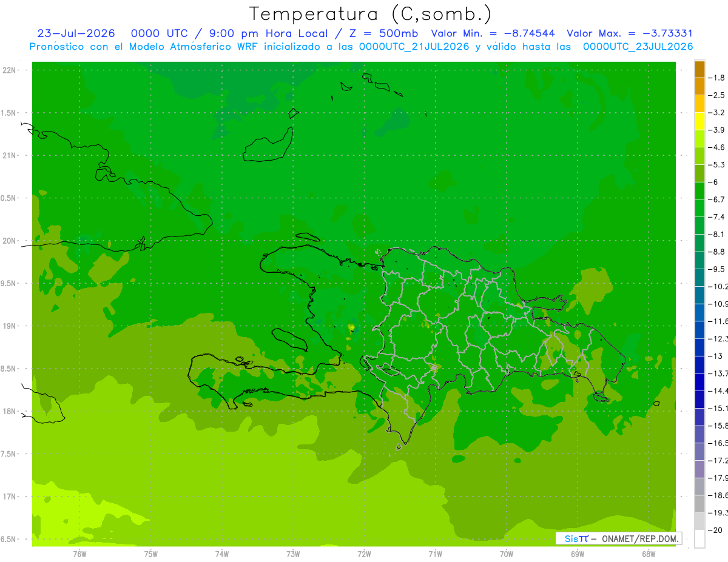This screenshot has width=728, height=562.
Task: Click the -15.8 colorbar value
Action: pyautogui.click(x=718, y=426)
